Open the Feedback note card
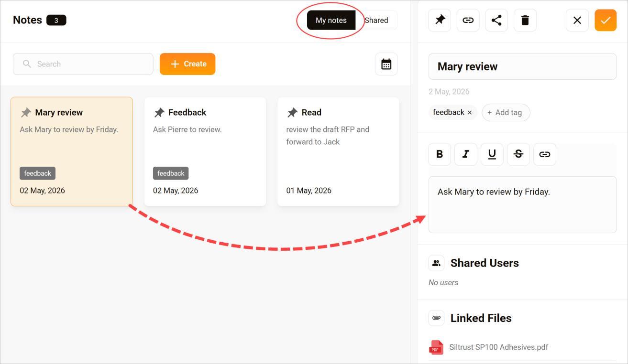 point(205,151)
